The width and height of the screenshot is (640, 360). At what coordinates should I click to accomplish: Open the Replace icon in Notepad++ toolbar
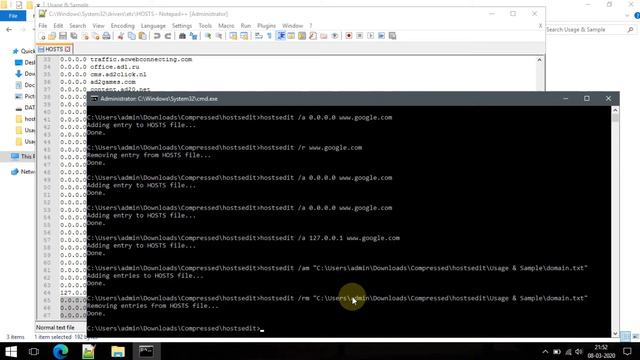193,36
